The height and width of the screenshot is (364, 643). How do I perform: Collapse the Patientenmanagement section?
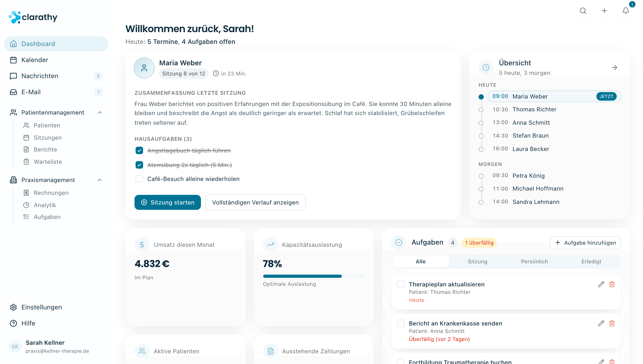[100, 112]
